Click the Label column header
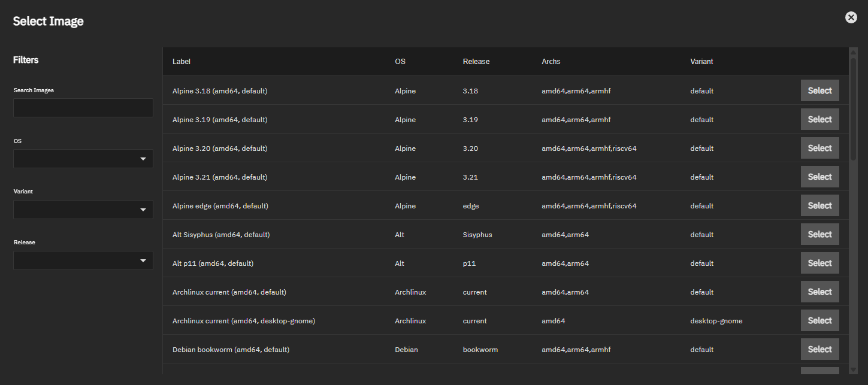This screenshot has height=385, width=868. pos(182,62)
